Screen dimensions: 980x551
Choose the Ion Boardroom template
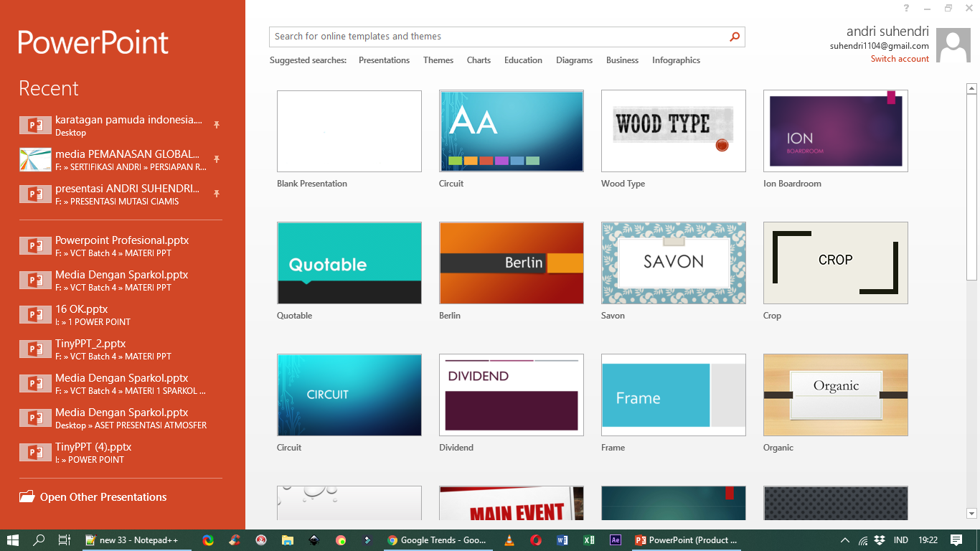point(836,131)
